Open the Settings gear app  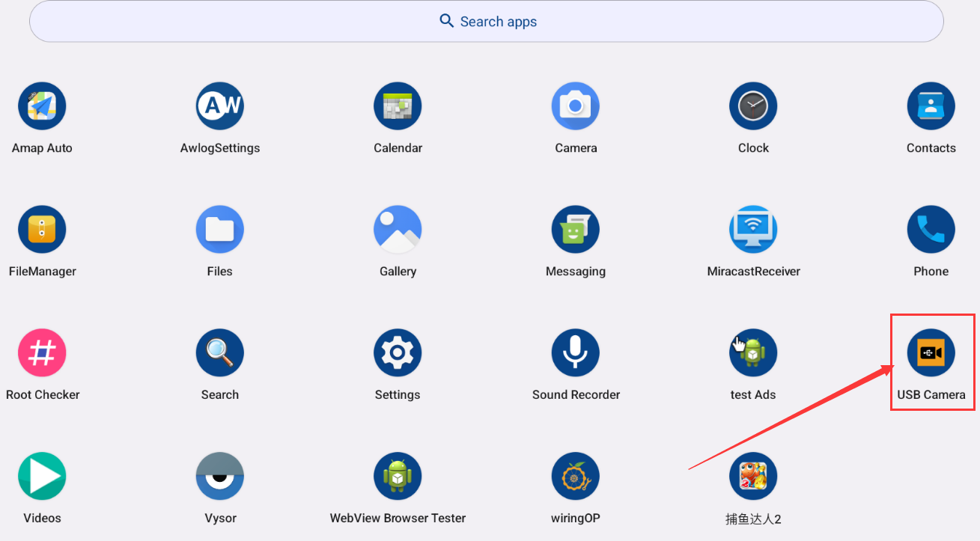pyautogui.click(x=398, y=353)
